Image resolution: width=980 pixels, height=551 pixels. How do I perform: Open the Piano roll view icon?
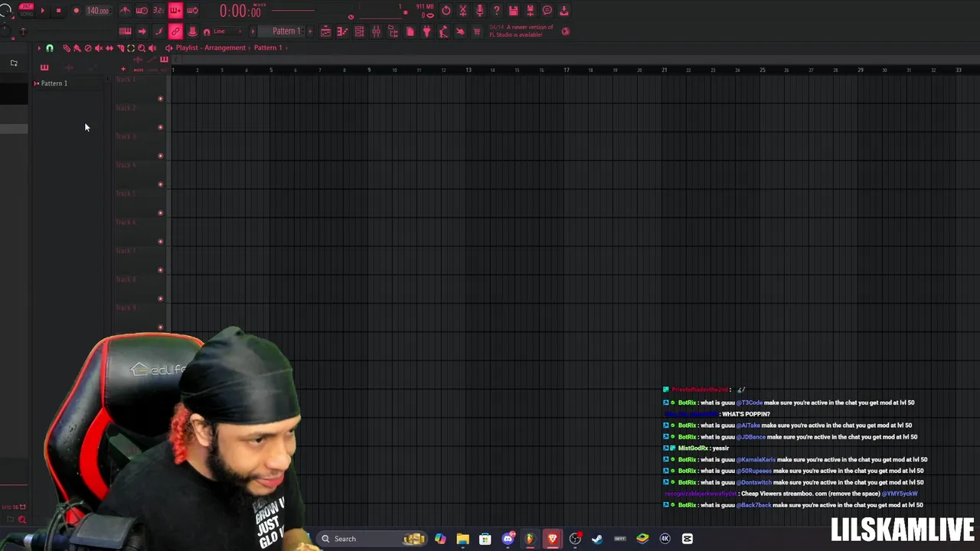click(342, 31)
